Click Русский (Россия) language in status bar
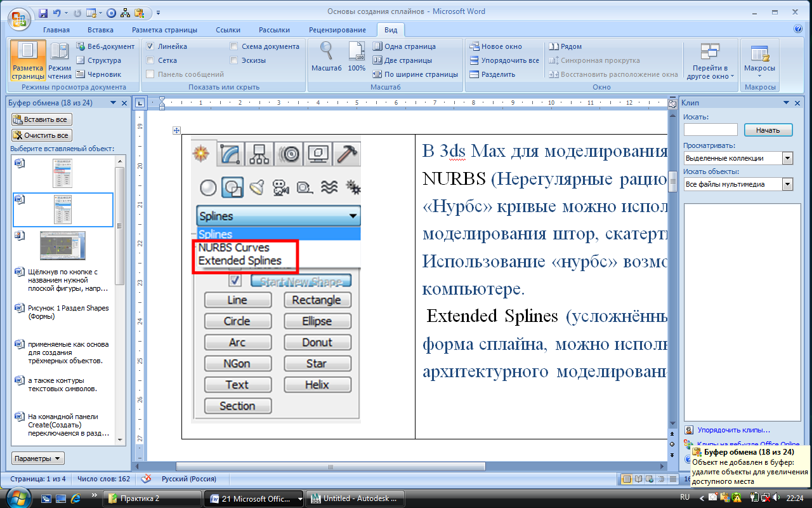The image size is (812, 508). tap(189, 479)
